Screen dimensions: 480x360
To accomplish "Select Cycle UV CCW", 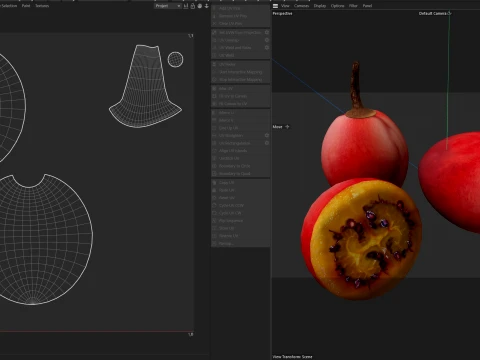I will [x=241, y=205].
